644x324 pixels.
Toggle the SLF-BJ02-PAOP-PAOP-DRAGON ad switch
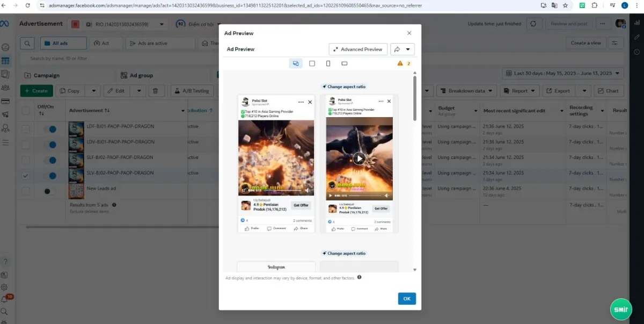click(x=50, y=160)
